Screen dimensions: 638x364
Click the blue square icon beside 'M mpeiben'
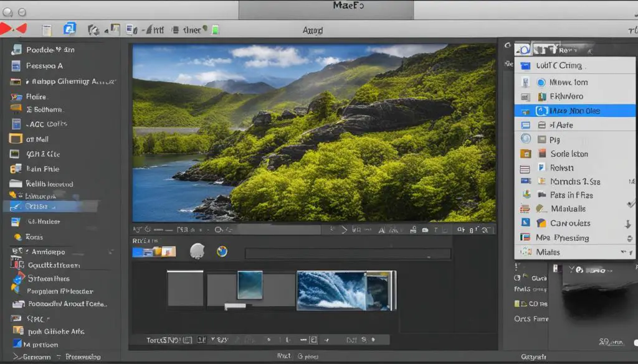coord(17,343)
